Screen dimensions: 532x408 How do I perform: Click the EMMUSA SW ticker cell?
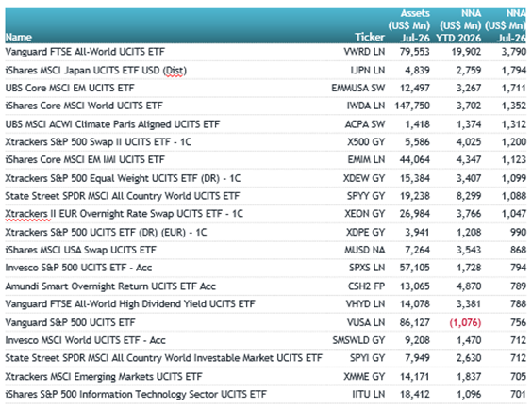pos(358,88)
